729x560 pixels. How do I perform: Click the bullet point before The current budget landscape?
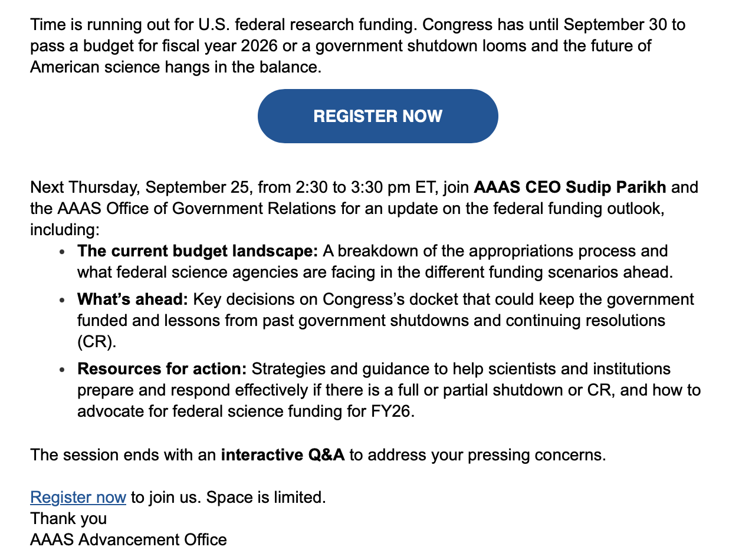63,252
